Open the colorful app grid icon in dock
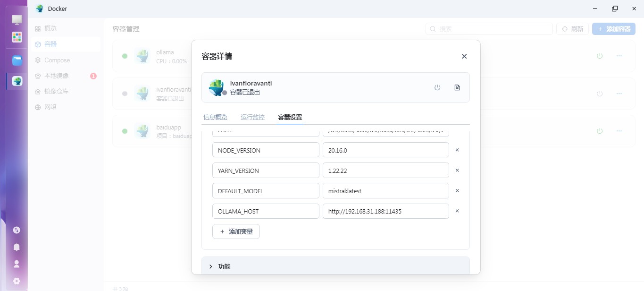 [17, 37]
